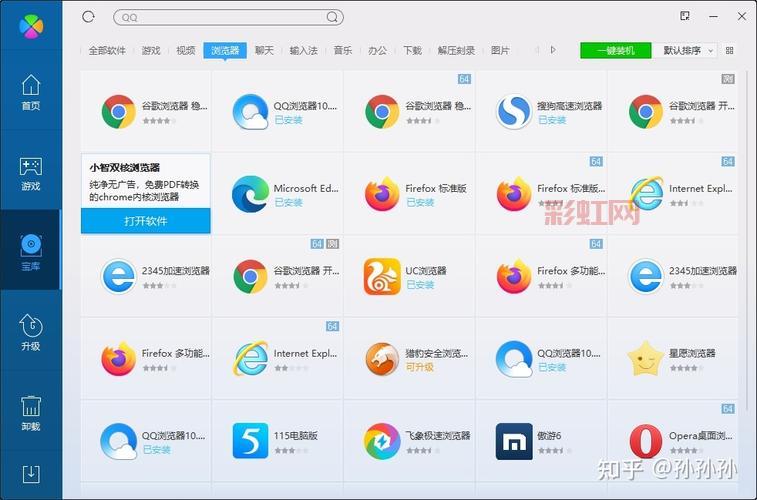Click the UC浏览器 orange squirrel icon
The image size is (757, 500).
point(382,277)
